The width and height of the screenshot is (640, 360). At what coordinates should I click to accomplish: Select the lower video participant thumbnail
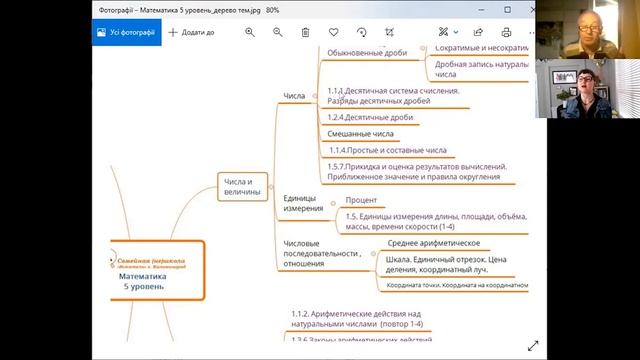[588, 89]
